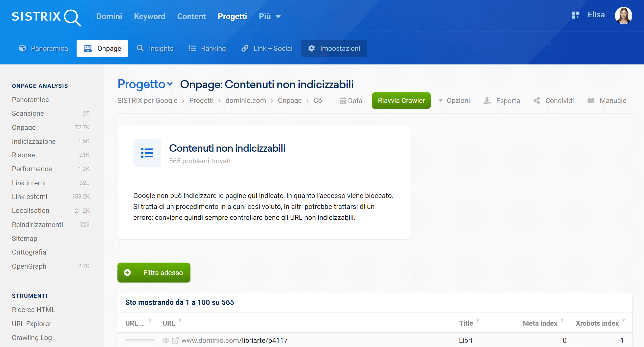This screenshot has width=644, height=347.
Task: Click the Sitemap icon in sidebar
Action: 25,238
